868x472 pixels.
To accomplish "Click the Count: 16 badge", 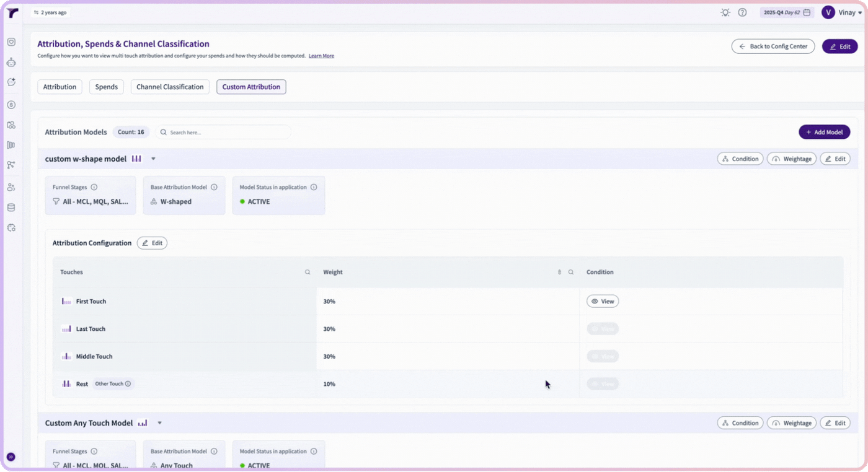I will coord(131,132).
